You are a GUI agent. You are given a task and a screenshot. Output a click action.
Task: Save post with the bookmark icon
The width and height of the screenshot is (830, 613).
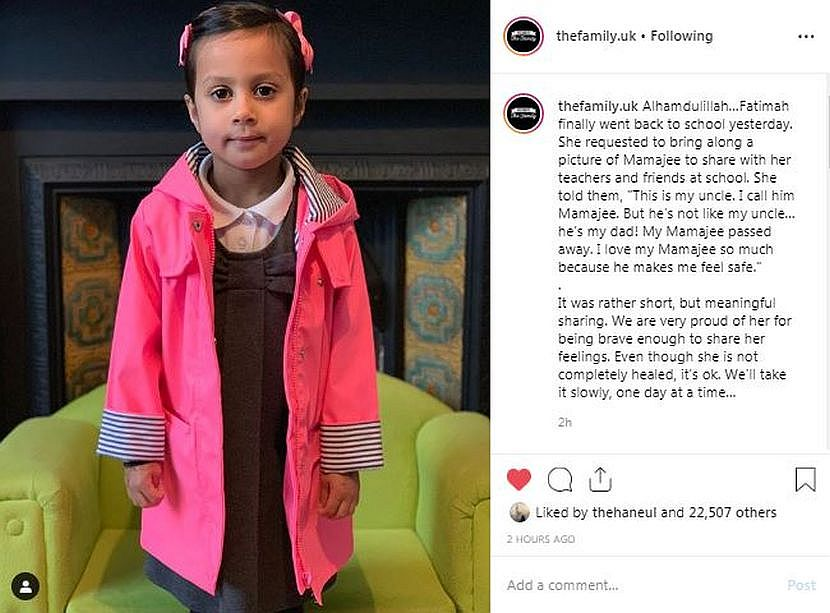tap(805, 480)
